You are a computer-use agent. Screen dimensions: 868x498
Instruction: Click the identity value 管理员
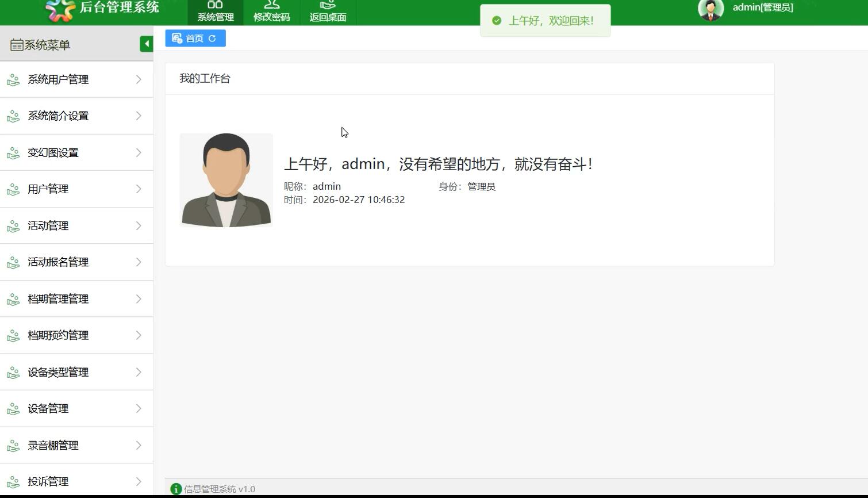coord(482,186)
